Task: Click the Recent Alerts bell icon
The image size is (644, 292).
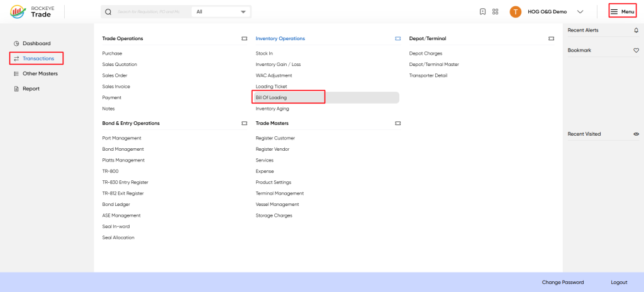Action: [636, 30]
